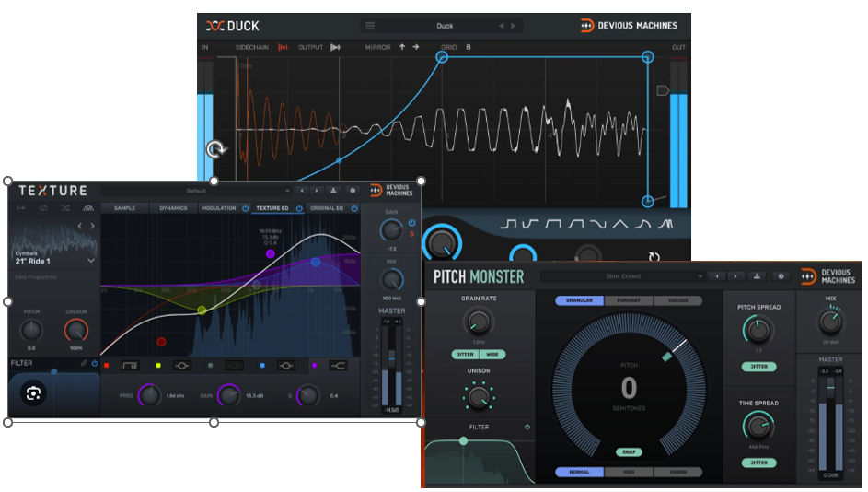Open the red band filter type selector
The image size is (868, 492).
coord(130,366)
